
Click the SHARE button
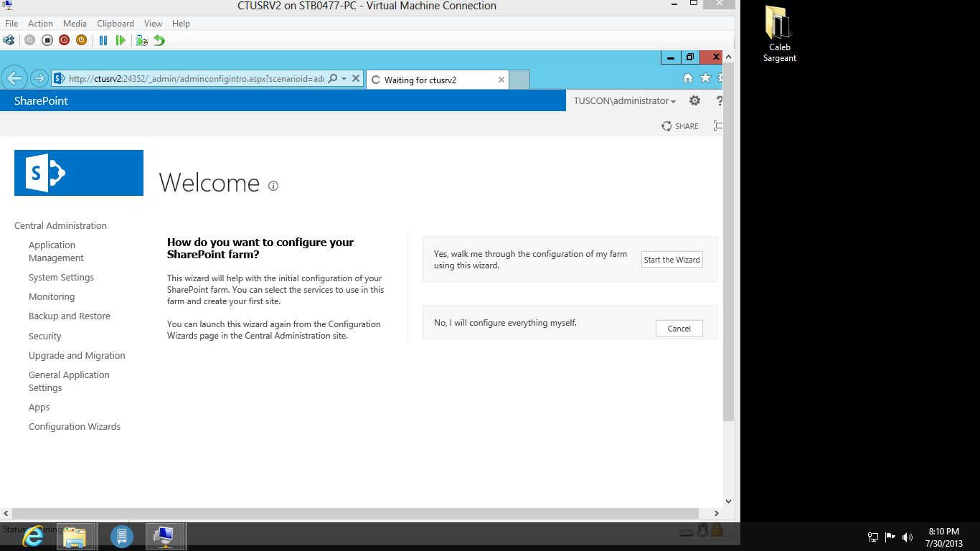(x=680, y=126)
